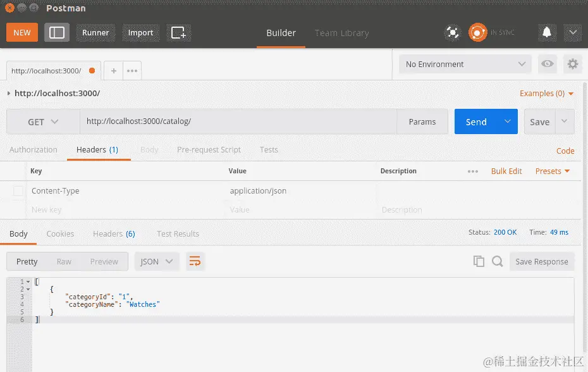Click Save Response button
Image resolution: width=588 pixels, height=372 pixels.
tap(541, 261)
